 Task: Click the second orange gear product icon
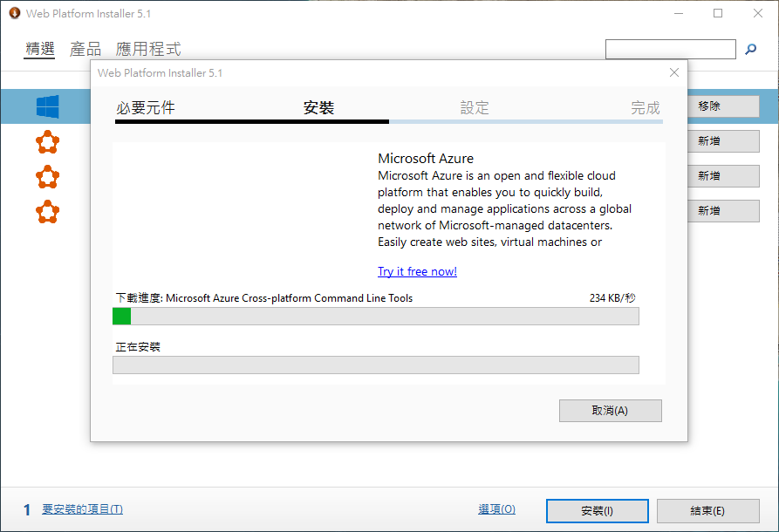48,177
